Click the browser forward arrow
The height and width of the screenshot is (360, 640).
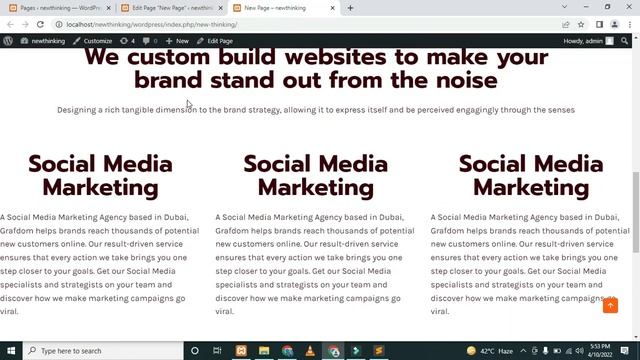[x=25, y=24]
